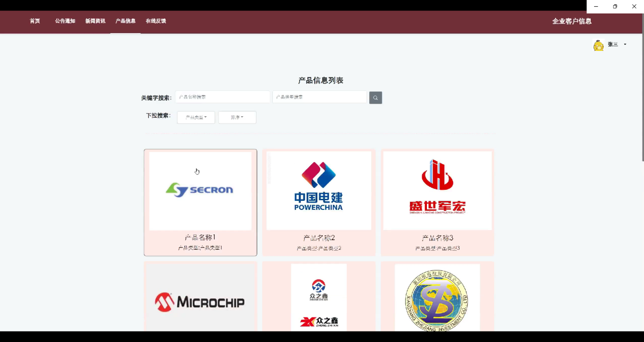Go to the 首页 nav item
The height and width of the screenshot is (342, 644).
point(35,21)
